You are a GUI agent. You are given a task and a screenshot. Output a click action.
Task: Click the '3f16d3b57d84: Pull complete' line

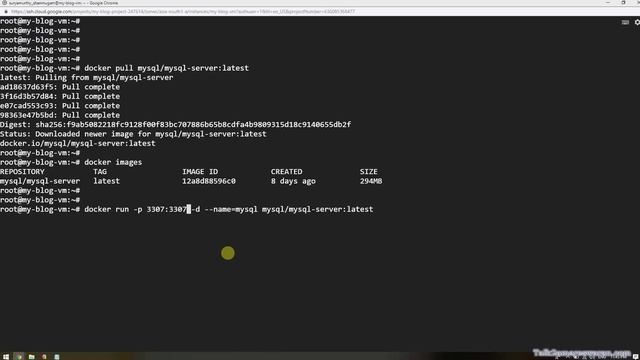click(x=60, y=96)
